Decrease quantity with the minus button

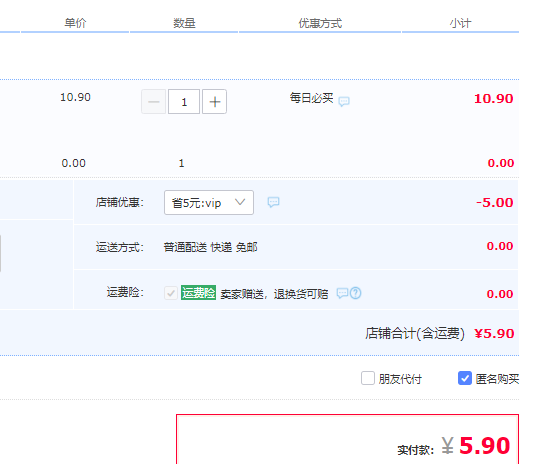coord(153,101)
